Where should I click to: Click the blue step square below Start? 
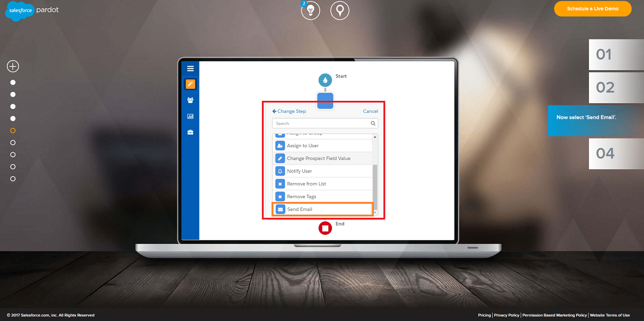pos(325,100)
